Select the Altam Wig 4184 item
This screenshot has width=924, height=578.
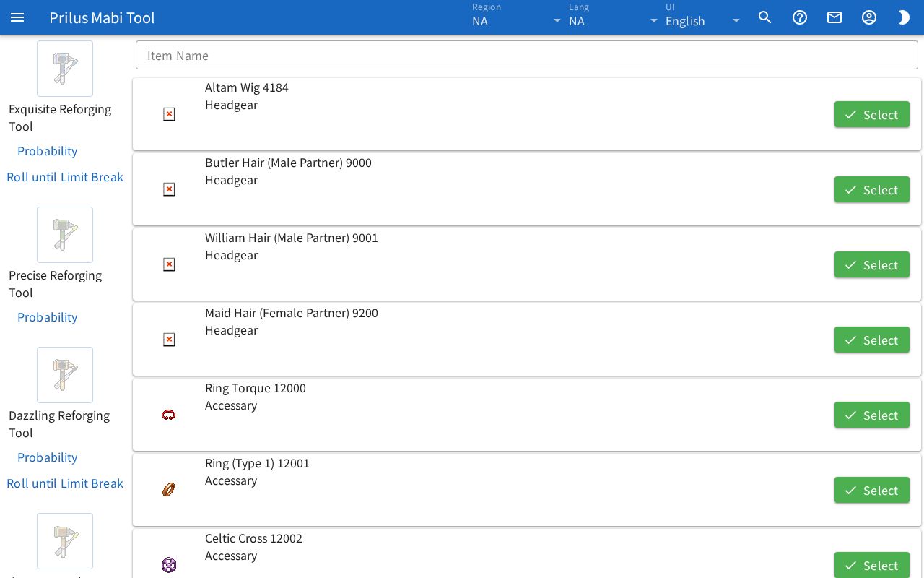pos(872,114)
